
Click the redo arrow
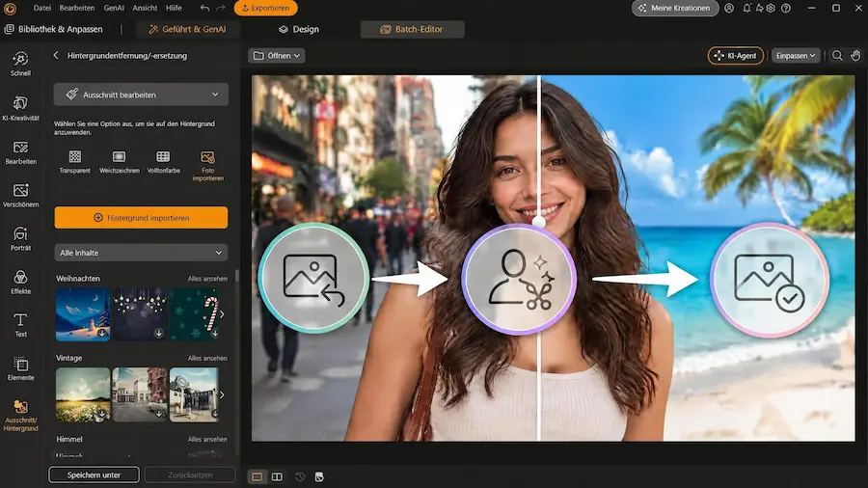221,8
